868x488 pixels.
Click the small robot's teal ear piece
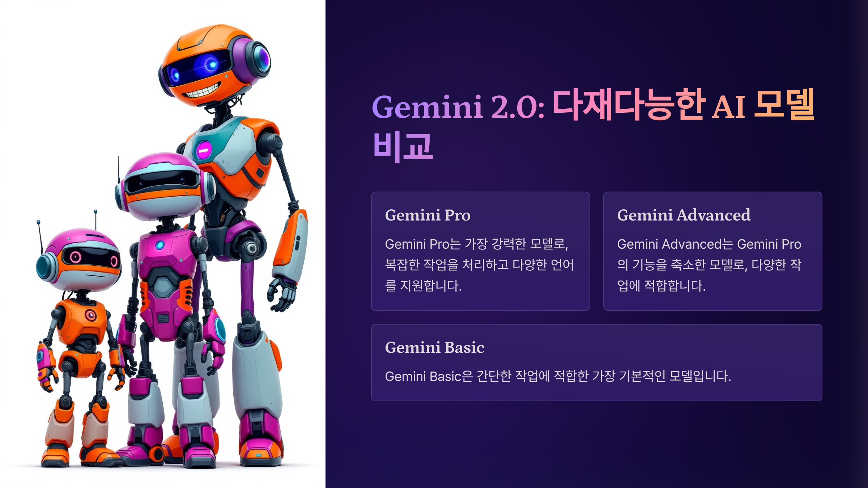coord(46,267)
